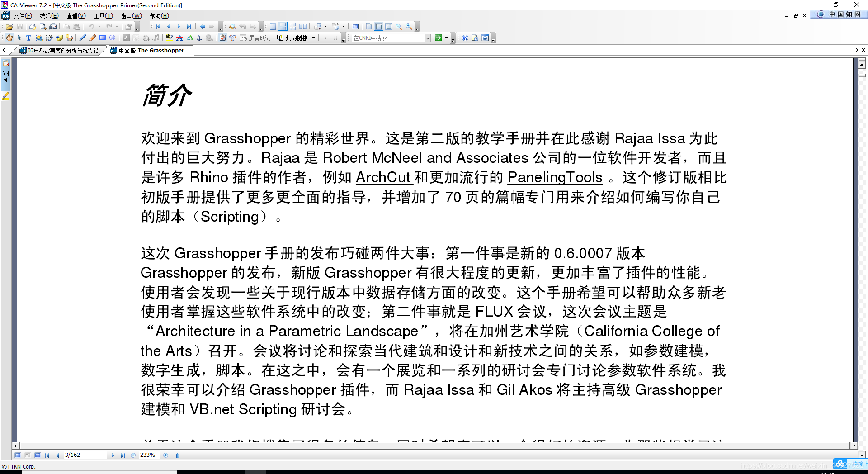Apply underline text annotation tool

click(189, 38)
